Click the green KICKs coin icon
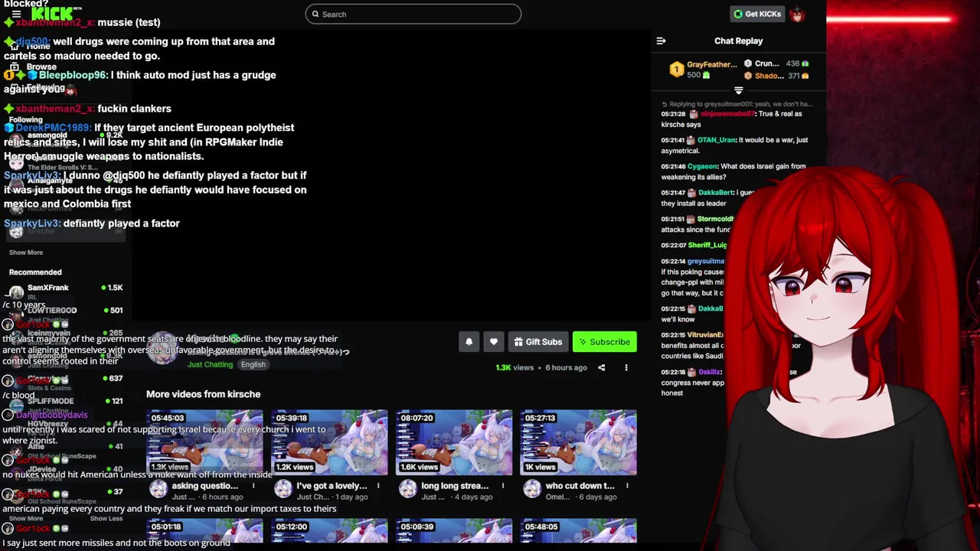This screenshot has height=551, width=980. pos(738,14)
